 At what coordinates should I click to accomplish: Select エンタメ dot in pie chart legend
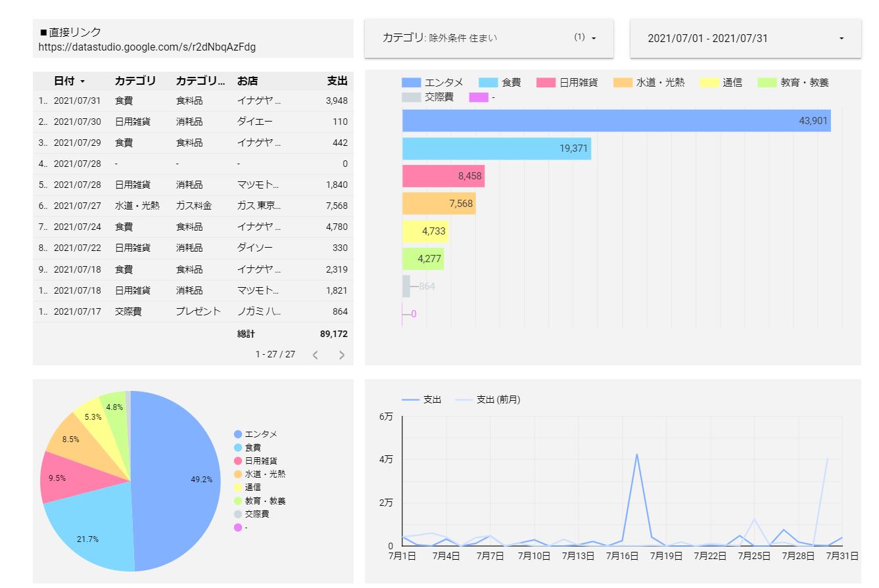coord(238,434)
